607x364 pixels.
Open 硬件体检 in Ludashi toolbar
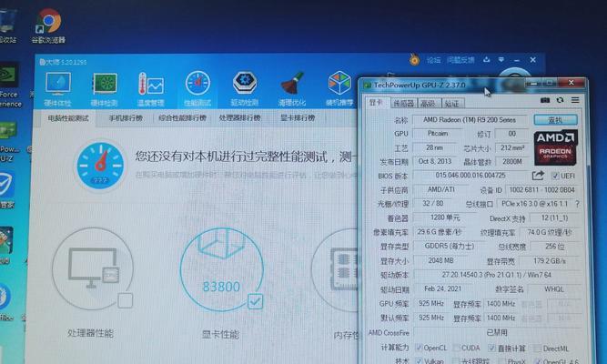57,89
